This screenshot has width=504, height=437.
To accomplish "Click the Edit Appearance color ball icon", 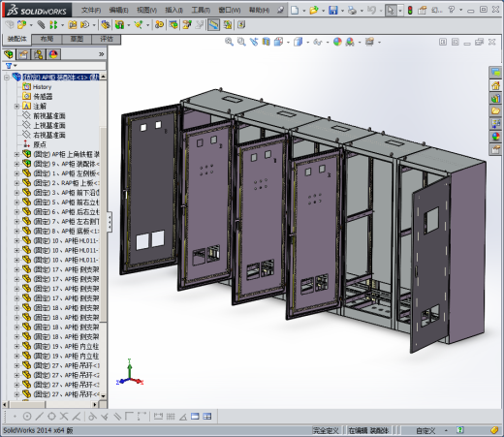I will [337, 42].
